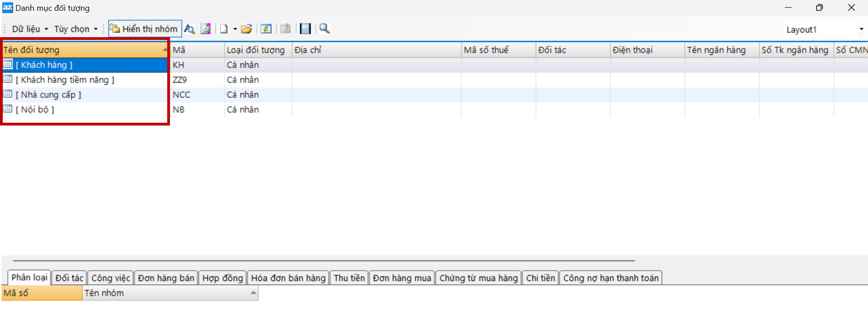This screenshot has height=313, width=868.
Task: Click the new document icon
Action: point(224,29)
